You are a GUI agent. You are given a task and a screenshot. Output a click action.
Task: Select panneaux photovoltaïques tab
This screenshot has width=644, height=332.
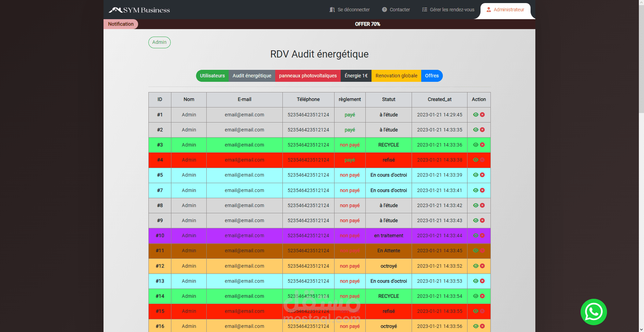point(308,76)
